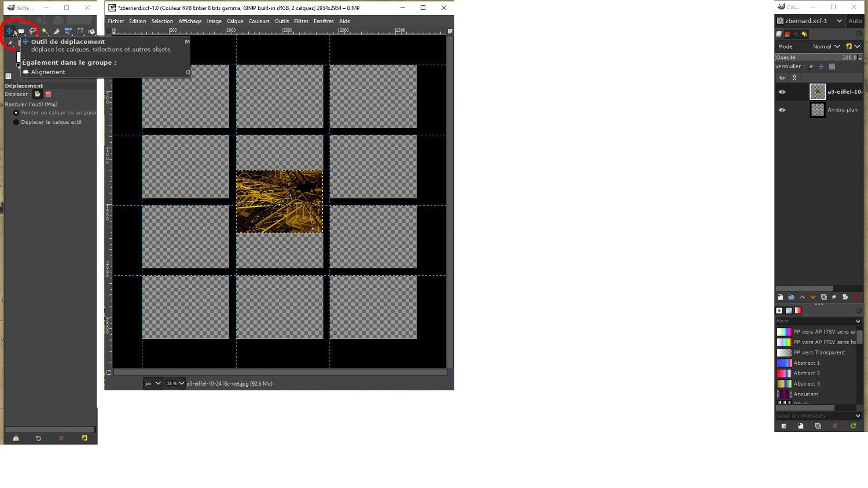
Task: Select the Rectangle Select tool
Action: point(21,31)
